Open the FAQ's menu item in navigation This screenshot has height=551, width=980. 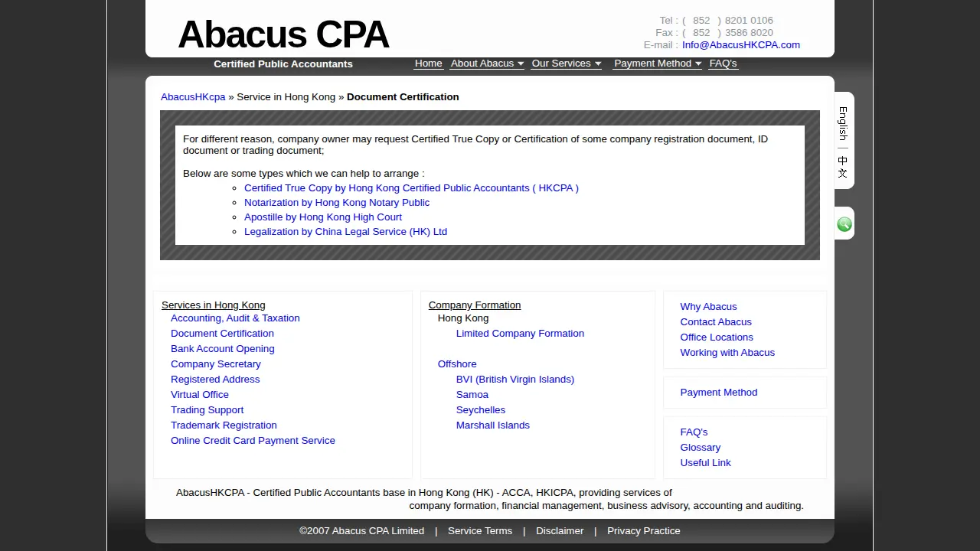click(x=724, y=64)
